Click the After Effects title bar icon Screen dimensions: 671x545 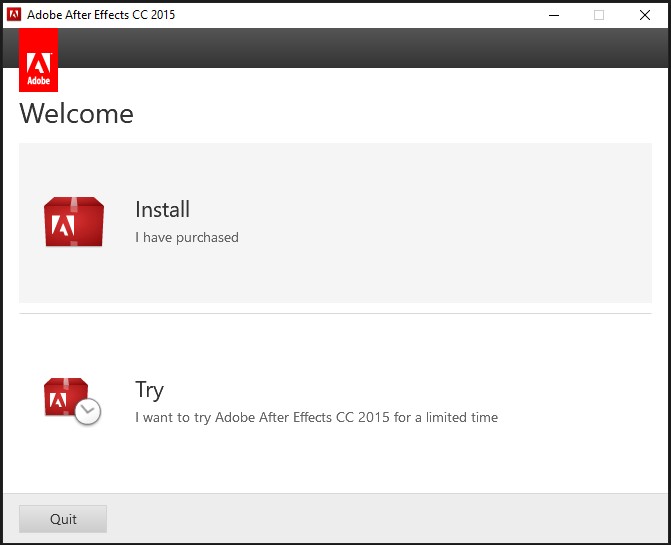[15, 15]
